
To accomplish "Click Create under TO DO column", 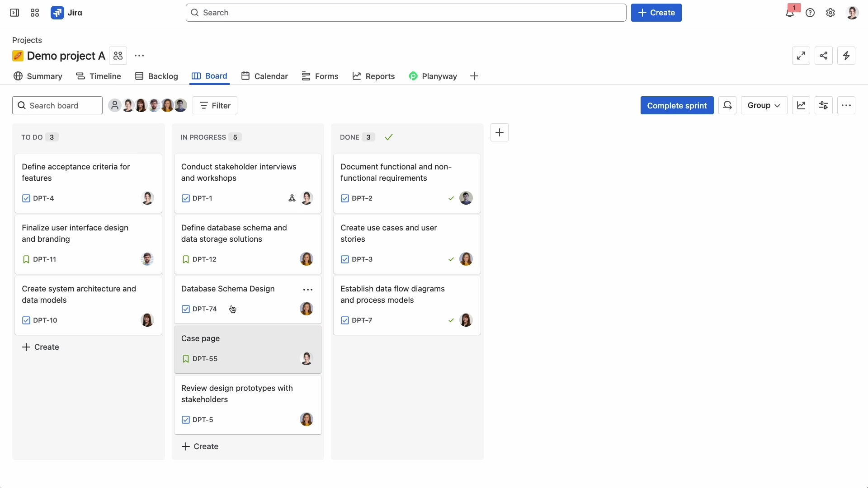I will point(41,347).
